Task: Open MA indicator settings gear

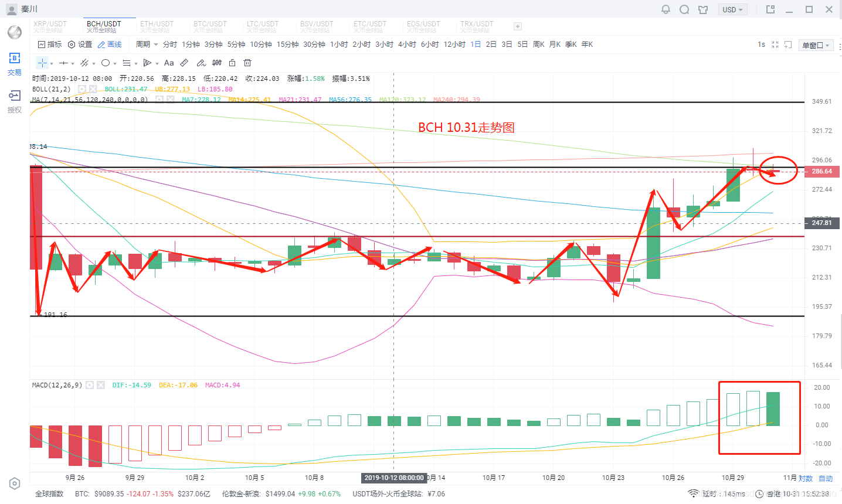Action: coord(159,100)
